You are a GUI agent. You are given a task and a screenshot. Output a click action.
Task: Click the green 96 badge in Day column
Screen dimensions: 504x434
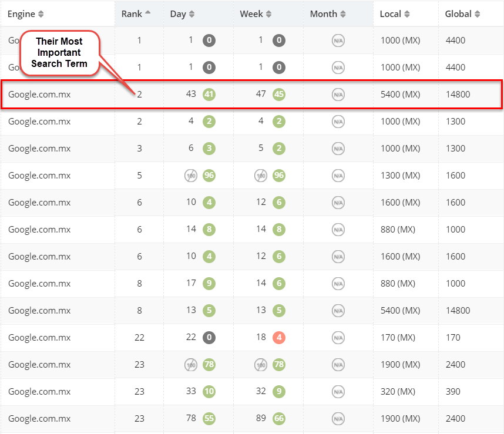tap(209, 175)
